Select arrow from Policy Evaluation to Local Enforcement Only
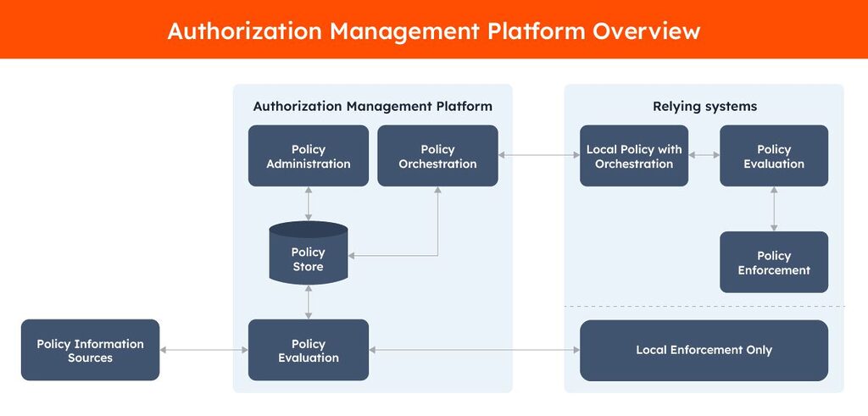This screenshot has height=416, width=868. coord(474,350)
